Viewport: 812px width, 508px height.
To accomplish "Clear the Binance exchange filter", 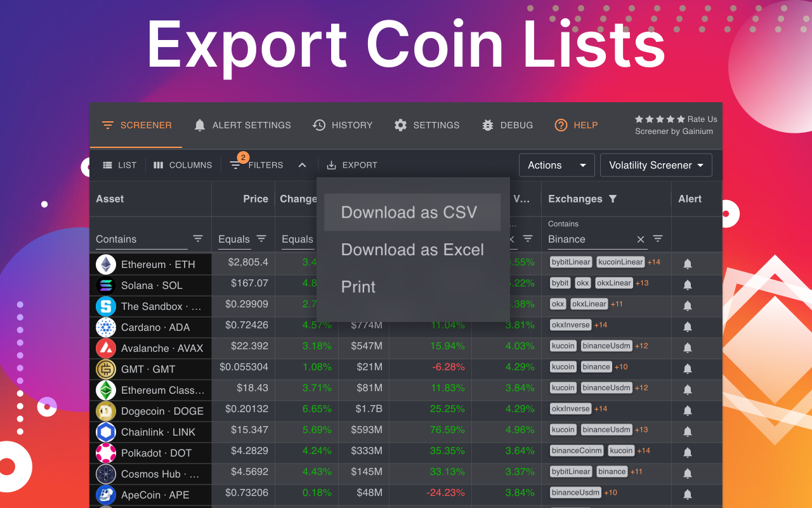I will pos(641,239).
